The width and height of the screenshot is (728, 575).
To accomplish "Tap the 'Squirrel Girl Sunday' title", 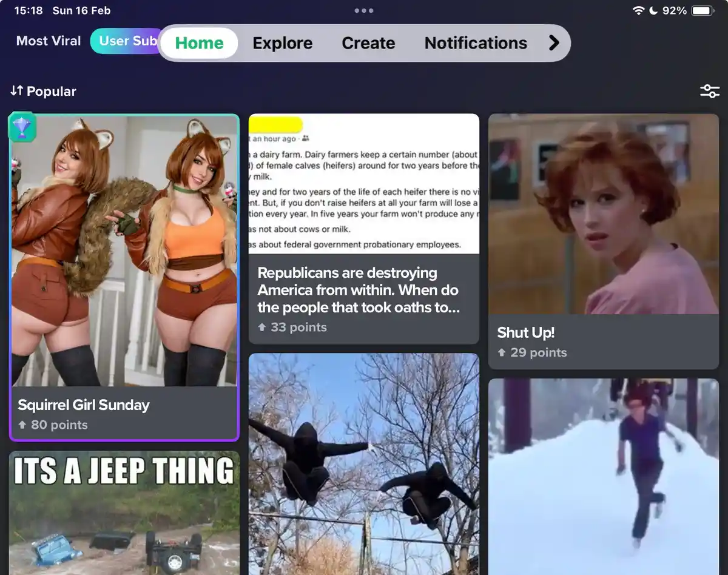I will click(84, 405).
